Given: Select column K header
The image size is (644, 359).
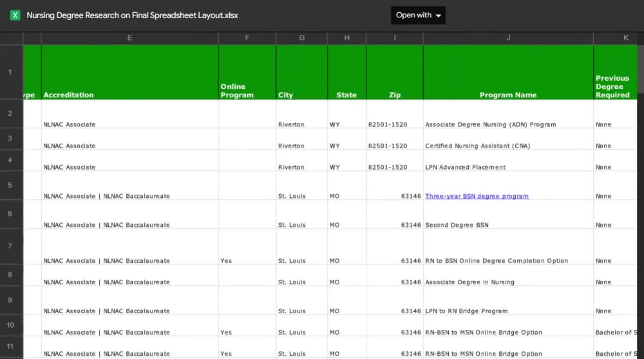Looking at the screenshot, I should click(x=616, y=38).
